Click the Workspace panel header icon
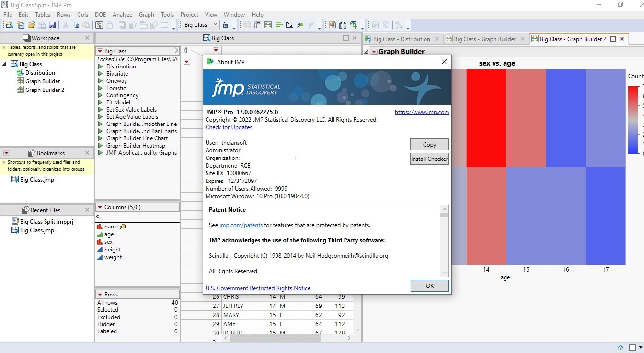The image size is (644, 353). [27, 38]
